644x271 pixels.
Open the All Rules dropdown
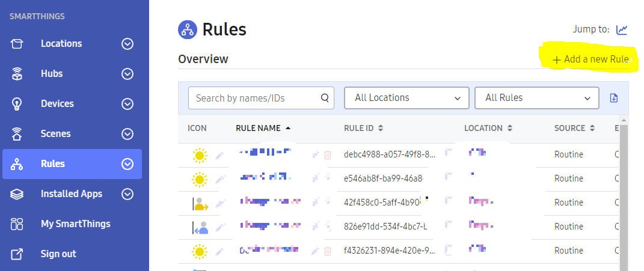pyautogui.click(x=537, y=98)
